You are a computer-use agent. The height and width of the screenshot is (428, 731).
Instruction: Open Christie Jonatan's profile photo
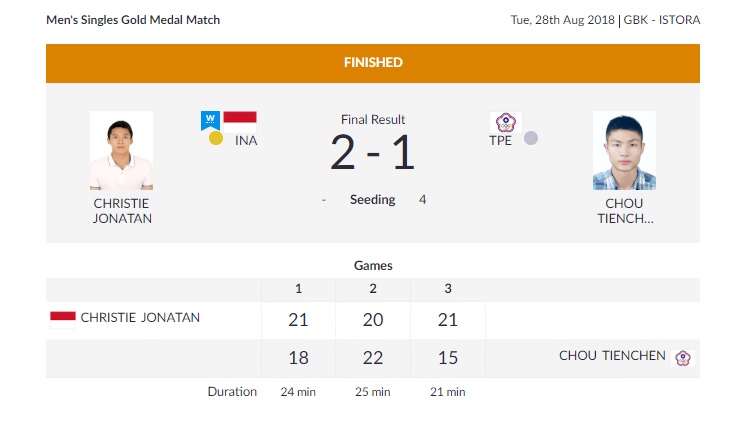pyautogui.click(x=121, y=150)
